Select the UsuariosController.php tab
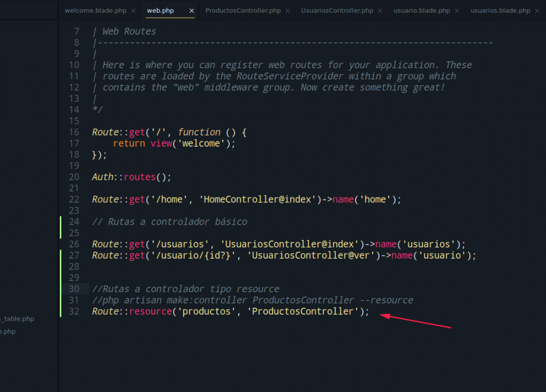The height and width of the screenshot is (392, 546). point(337,11)
